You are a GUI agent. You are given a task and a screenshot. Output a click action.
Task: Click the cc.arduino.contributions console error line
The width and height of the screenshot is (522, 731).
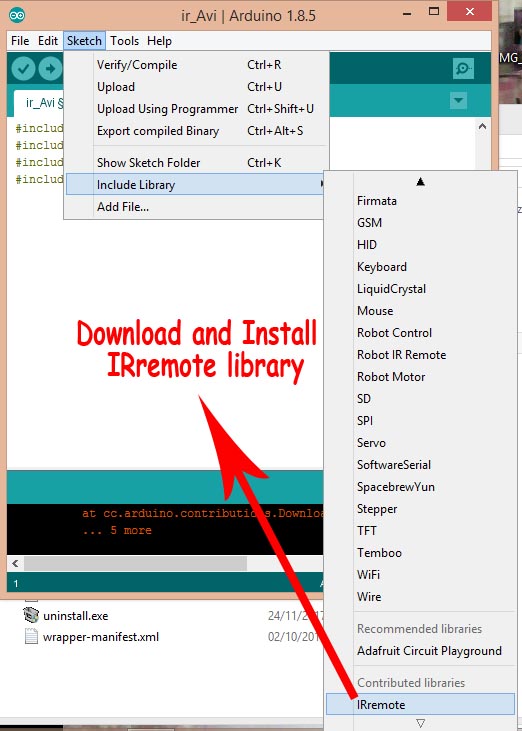coord(202,513)
